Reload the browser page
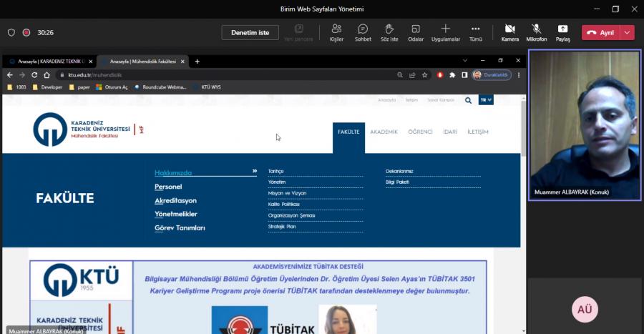The height and width of the screenshot is (334, 644). pos(34,75)
